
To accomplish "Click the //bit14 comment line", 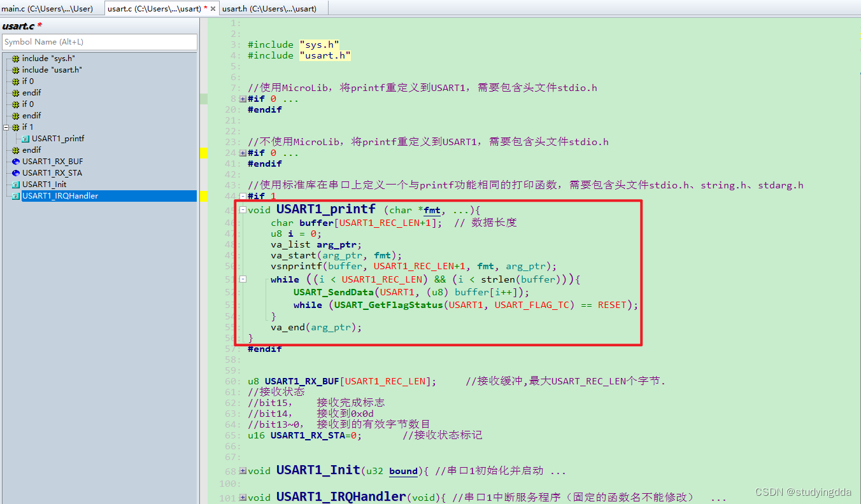I will click(x=311, y=414).
